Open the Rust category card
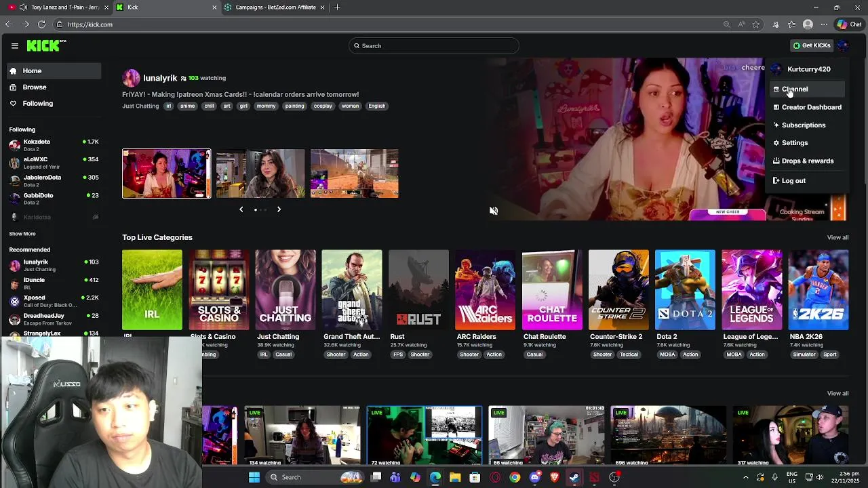Screen dimensions: 868x488 click(418, 290)
